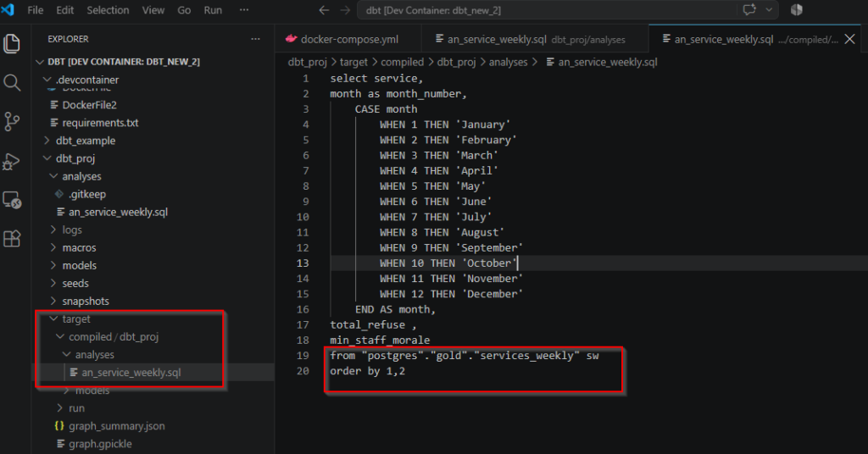
Task: Click analyses in the breadcrumb
Action: tap(508, 62)
